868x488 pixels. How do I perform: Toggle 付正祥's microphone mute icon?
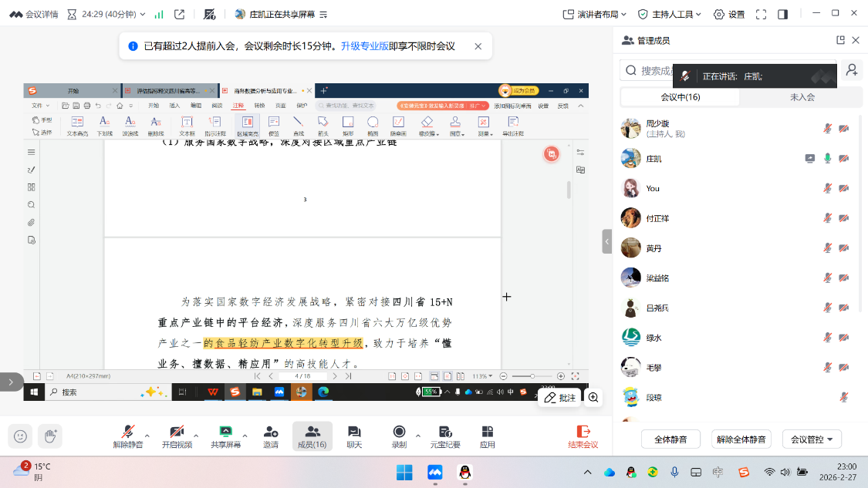pyautogui.click(x=827, y=218)
